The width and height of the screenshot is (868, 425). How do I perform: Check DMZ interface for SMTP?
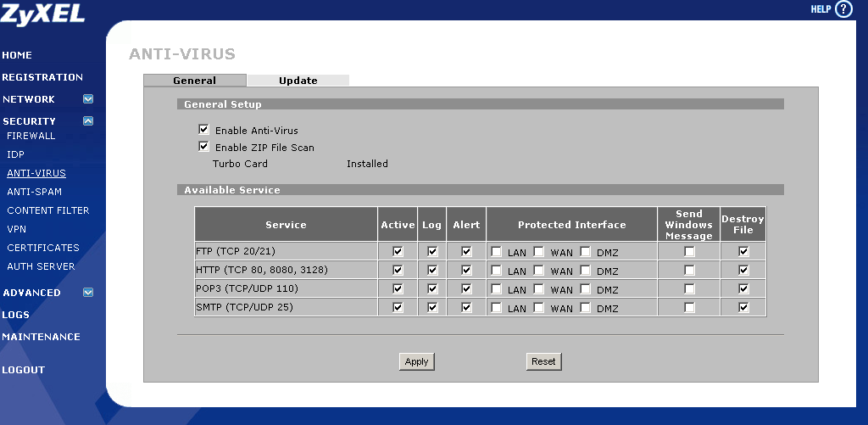(x=585, y=307)
